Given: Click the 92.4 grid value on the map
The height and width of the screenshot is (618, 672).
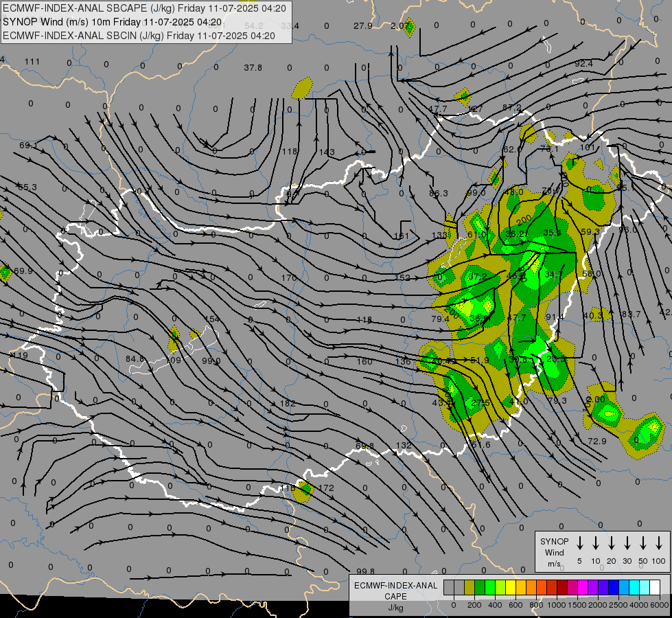Looking at the screenshot, I should 583,63.
